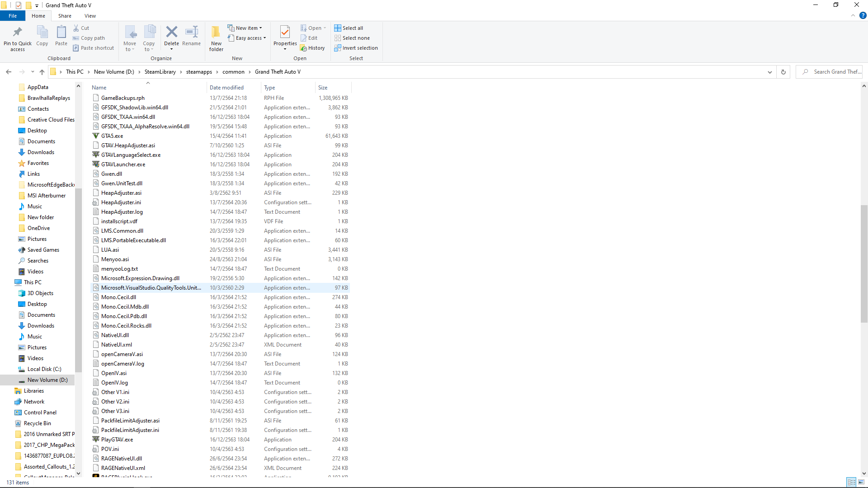
Task: Switch to details view in the status bar
Action: coord(851,482)
